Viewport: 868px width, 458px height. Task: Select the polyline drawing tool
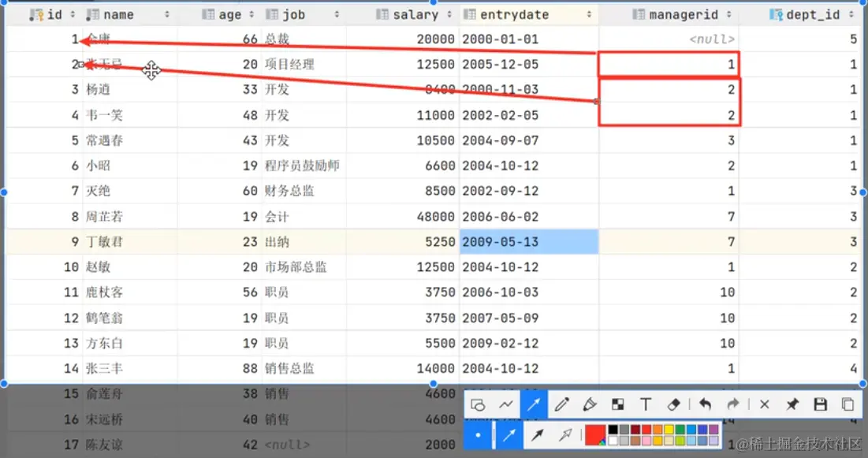[x=505, y=405]
